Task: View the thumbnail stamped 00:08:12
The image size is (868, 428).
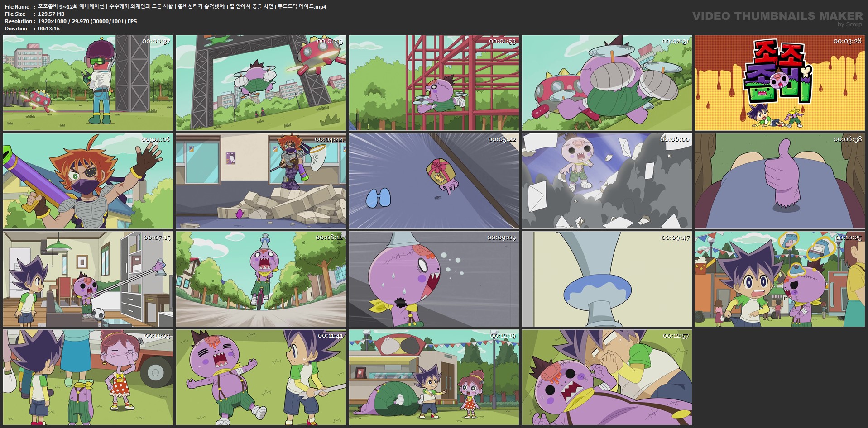Action: coord(261,279)
